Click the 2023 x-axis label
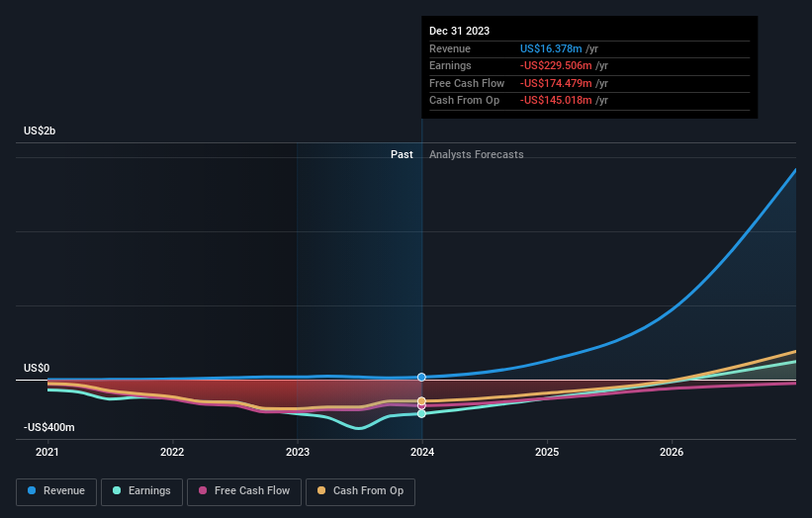The image size is (812, 518). (298, 452)
